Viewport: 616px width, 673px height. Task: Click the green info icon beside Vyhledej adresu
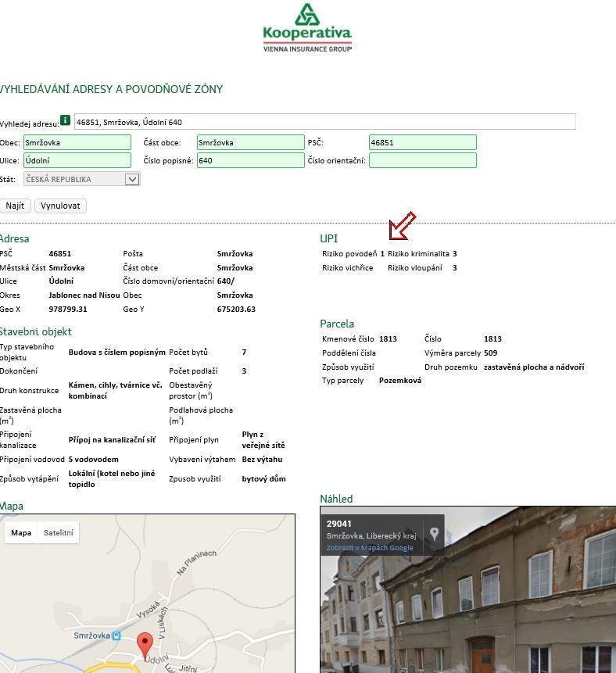tap(65, 120)
